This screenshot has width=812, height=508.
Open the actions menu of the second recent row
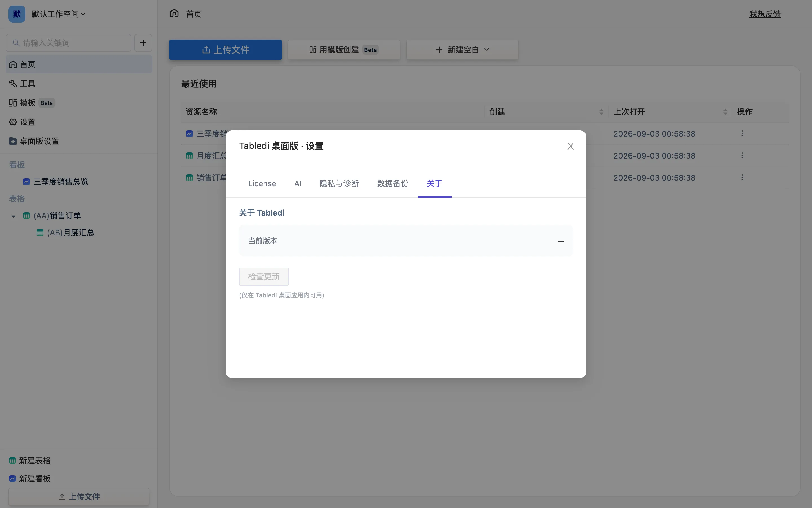(742, 156)
